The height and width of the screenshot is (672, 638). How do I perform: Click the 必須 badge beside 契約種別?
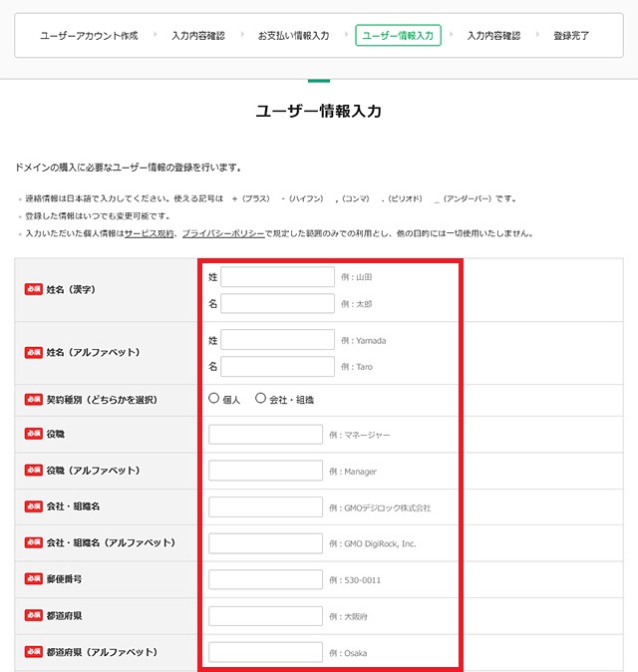pyautogui.click(x=34, y=400)
